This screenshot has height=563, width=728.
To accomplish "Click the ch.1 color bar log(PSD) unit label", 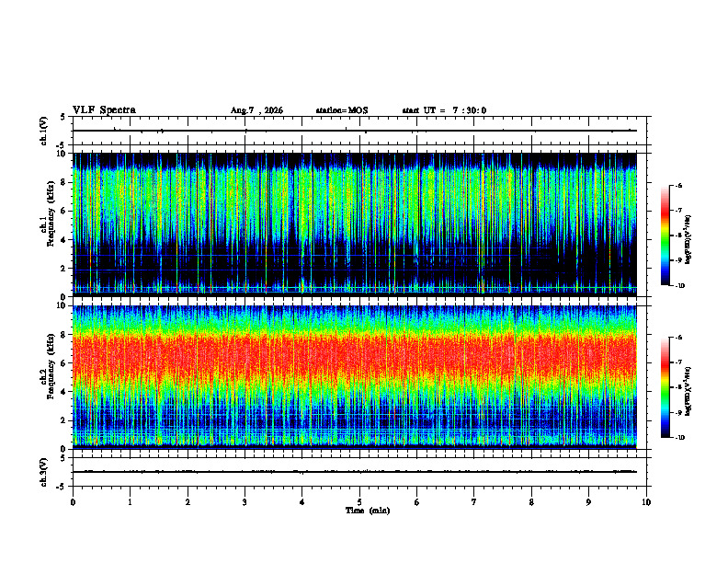I will click(688, 240).
